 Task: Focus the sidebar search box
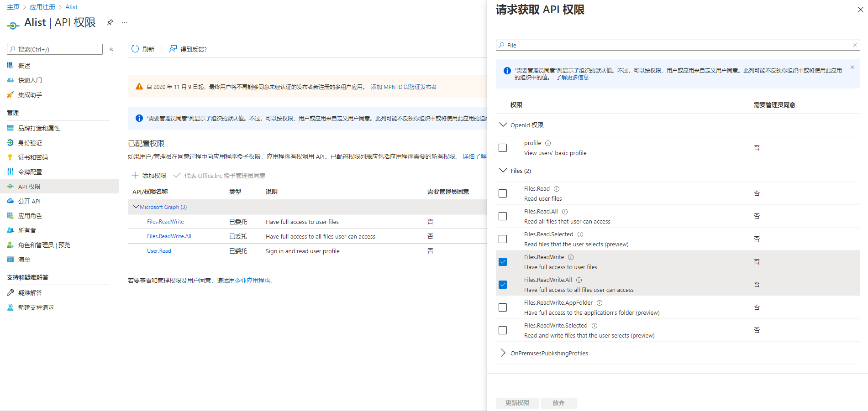tap(55, 49)
